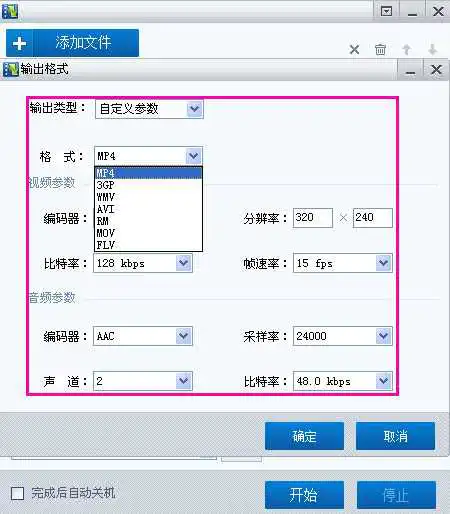This screenshot has width=450, height=514.
Task: Click the move up arrow icon
Action: (x=406, y=50)
